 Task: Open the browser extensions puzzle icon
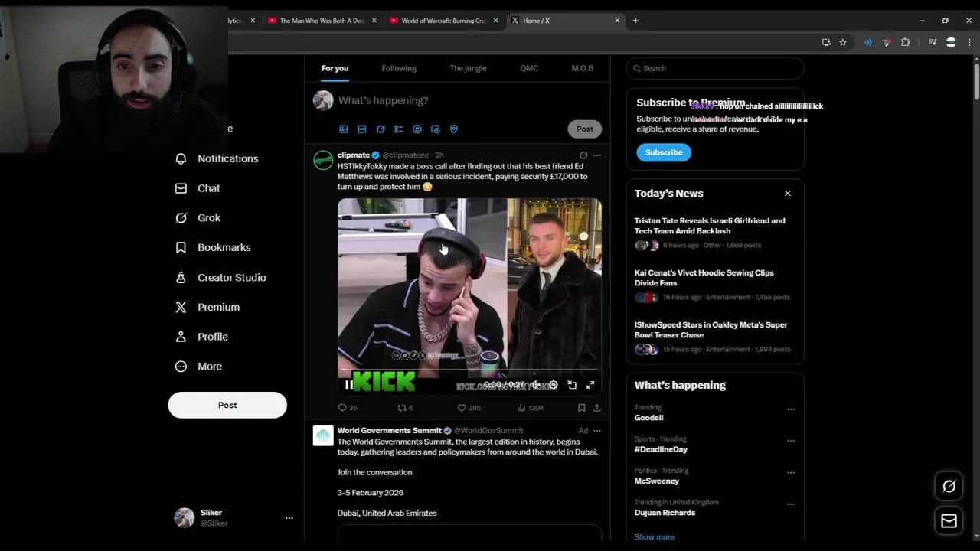click(905, 43)
